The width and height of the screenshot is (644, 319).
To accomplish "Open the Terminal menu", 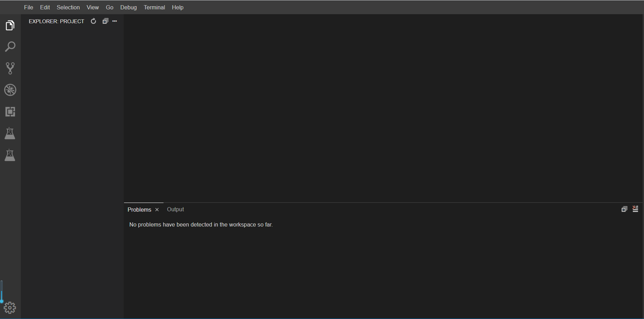I will [x=155, y=7].
